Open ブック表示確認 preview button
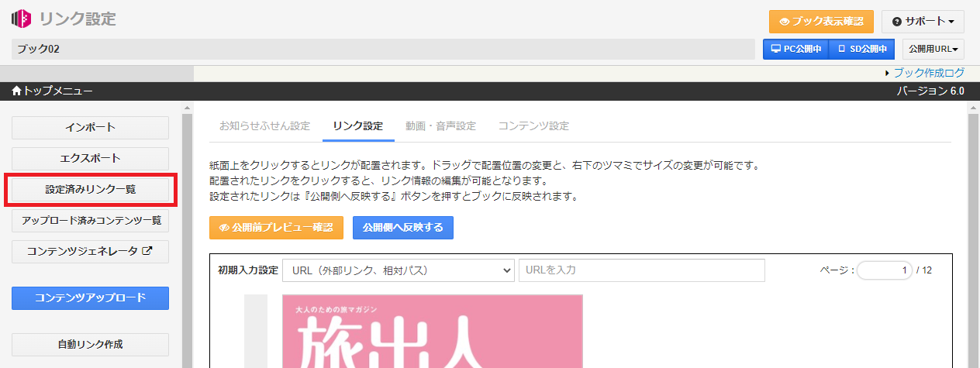This screenshot has height=368, width=980. [821, 21]
